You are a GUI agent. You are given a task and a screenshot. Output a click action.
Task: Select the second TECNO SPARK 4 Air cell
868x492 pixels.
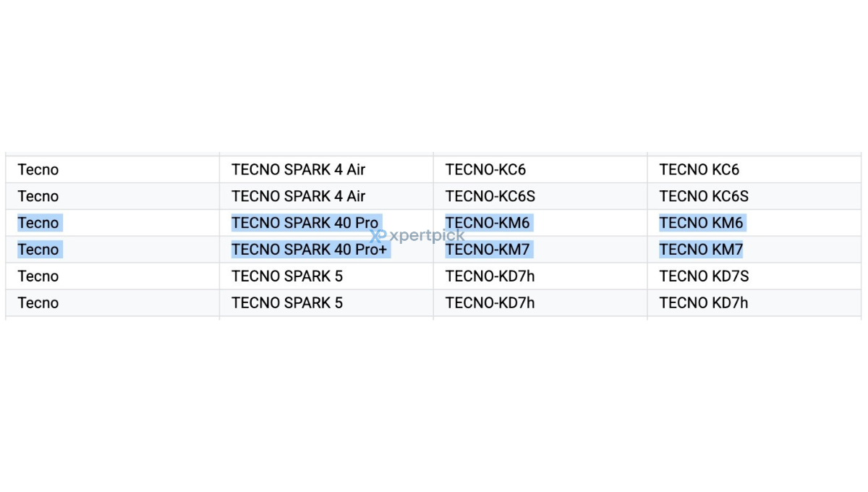tap(326, 196)
